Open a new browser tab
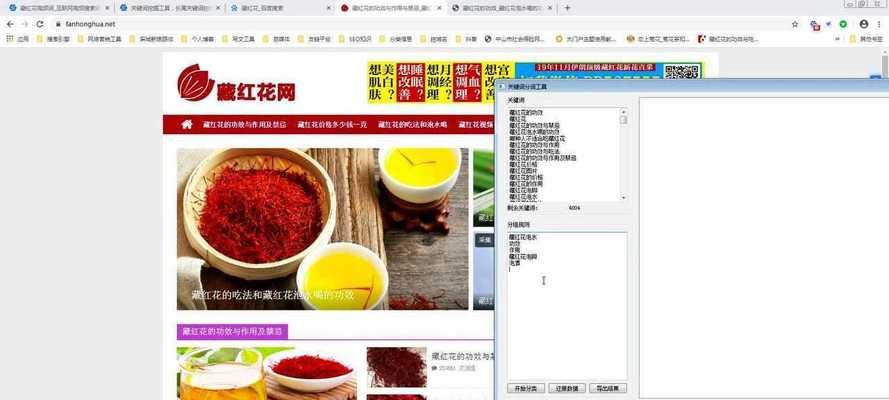This screenshot has width=889, height=400. click(568, 8)
